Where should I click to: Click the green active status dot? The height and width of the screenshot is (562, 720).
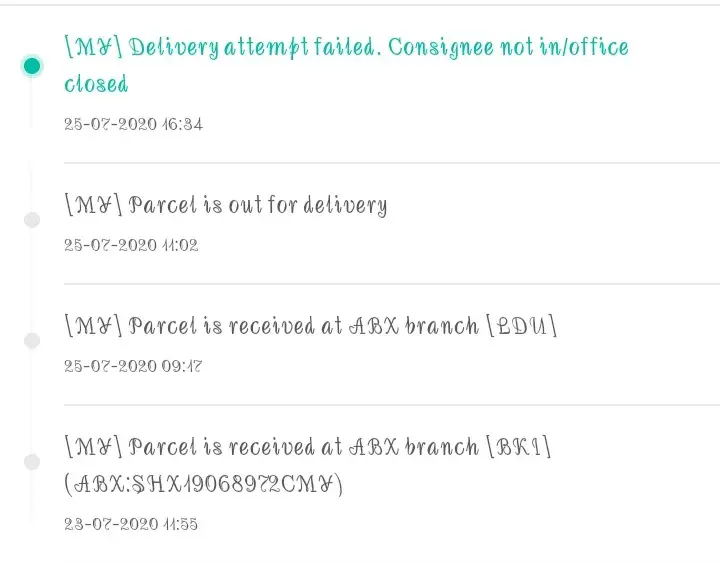click(x=32, y=66)
